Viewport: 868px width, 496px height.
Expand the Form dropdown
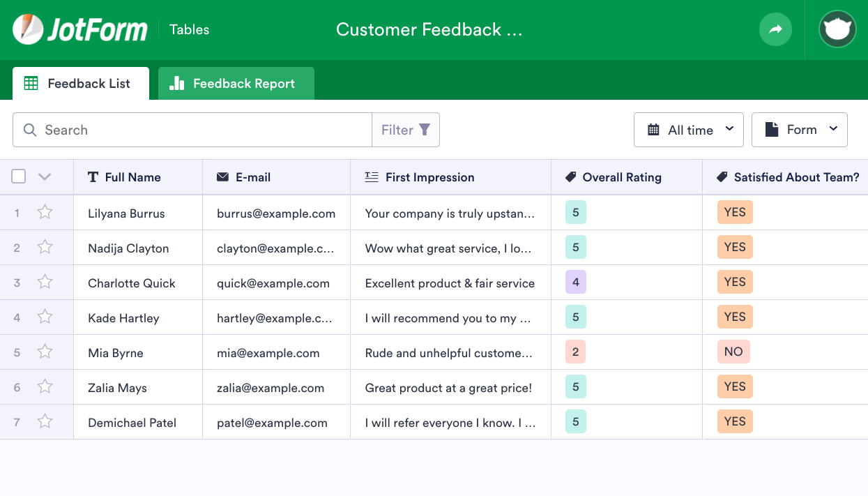pos(799,130)
